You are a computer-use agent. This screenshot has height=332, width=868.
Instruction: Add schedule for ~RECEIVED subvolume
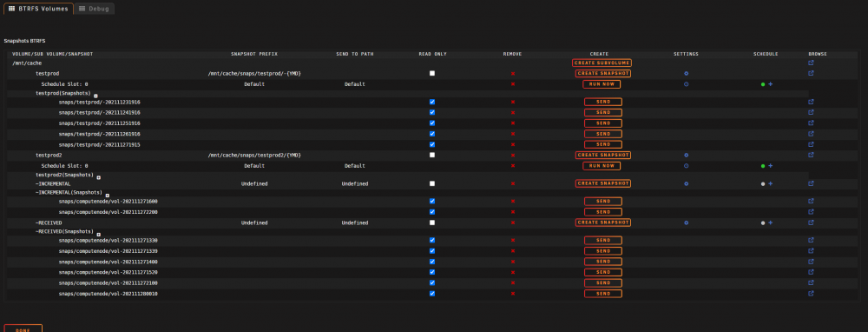[x=770, y=222]
